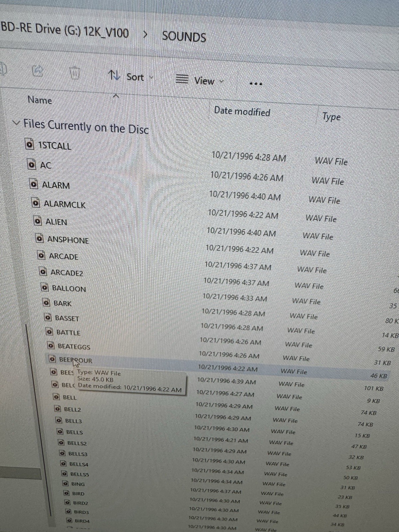Select the BELLS3 file icon
Screen dimensions: 399x532
[62, 453]
